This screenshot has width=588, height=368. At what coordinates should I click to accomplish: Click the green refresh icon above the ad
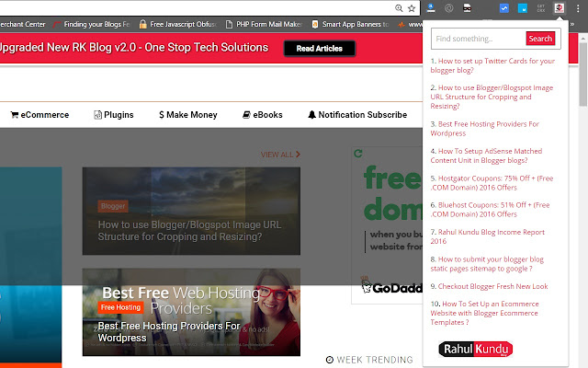click(358, 154)
